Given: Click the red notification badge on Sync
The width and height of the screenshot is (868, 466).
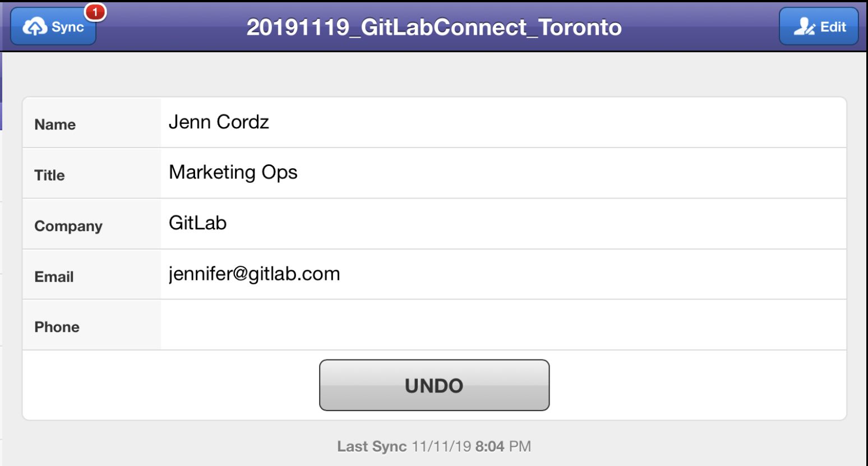Looking at the screenshot, I should (95, 12).
